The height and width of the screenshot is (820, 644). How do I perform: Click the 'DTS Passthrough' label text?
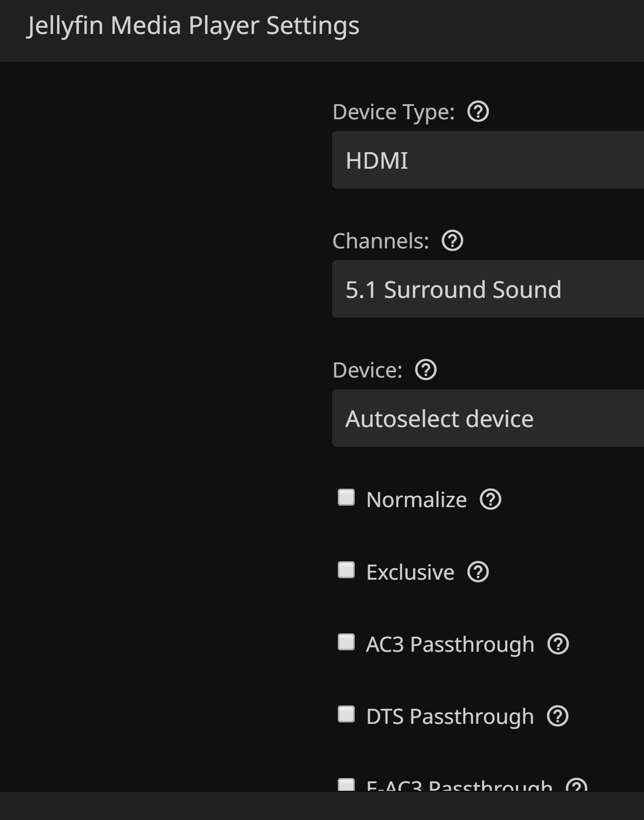coord(450,717)
